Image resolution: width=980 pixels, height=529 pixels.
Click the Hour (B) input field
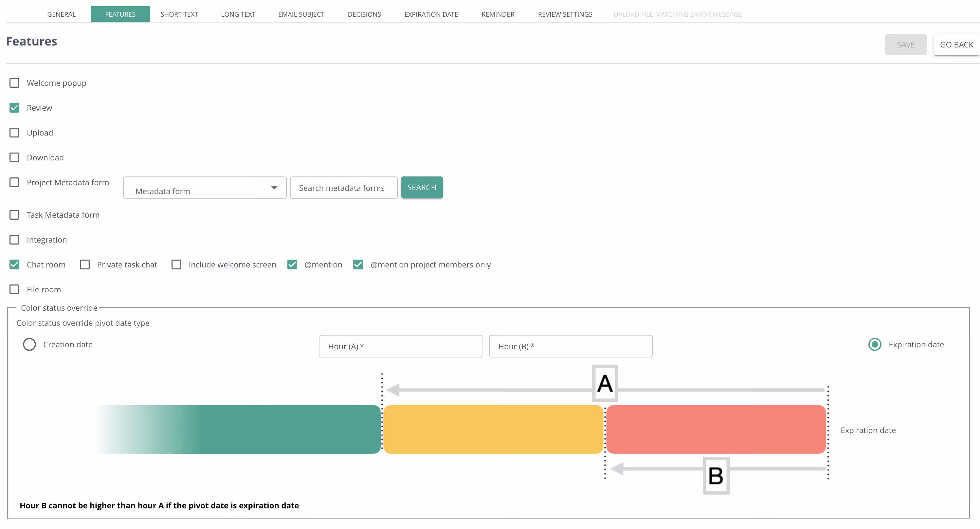click(x=571, y=346)
